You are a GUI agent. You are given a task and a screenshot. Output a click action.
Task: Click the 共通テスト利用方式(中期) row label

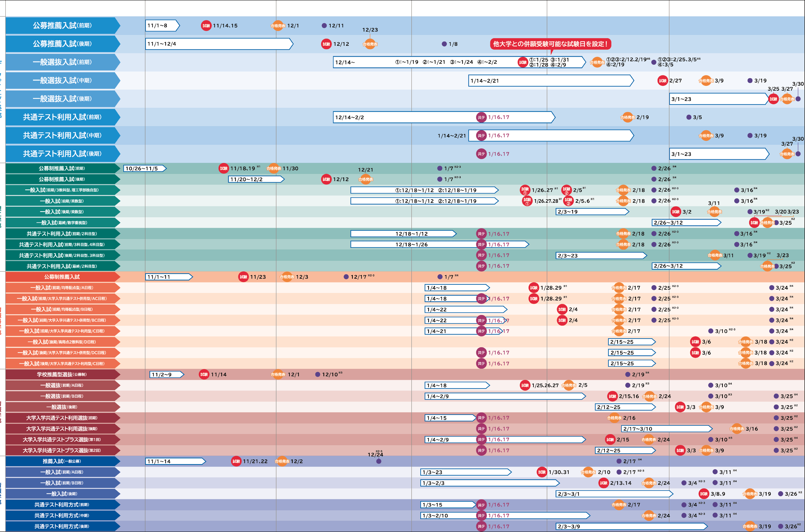pos(63,515)
